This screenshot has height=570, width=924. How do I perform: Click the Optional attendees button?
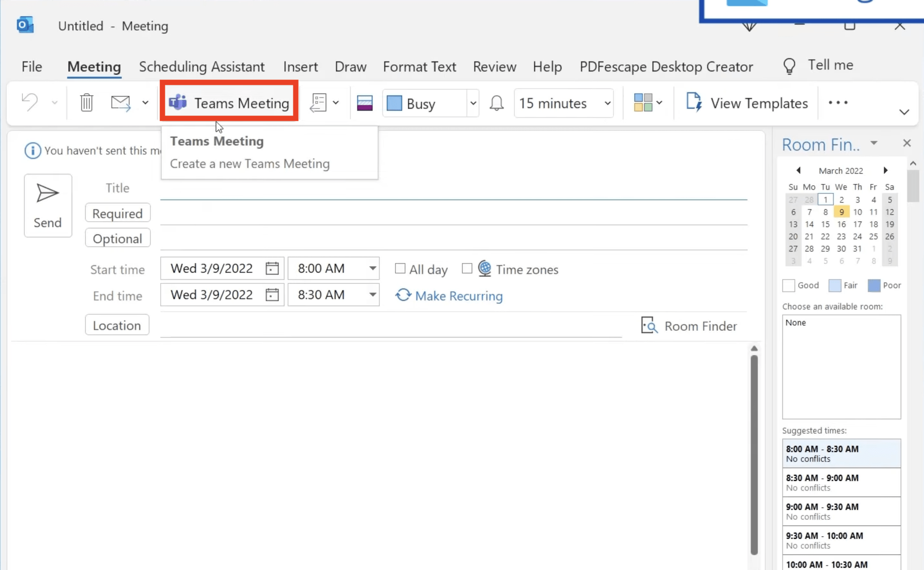click(x=117, y=238)
